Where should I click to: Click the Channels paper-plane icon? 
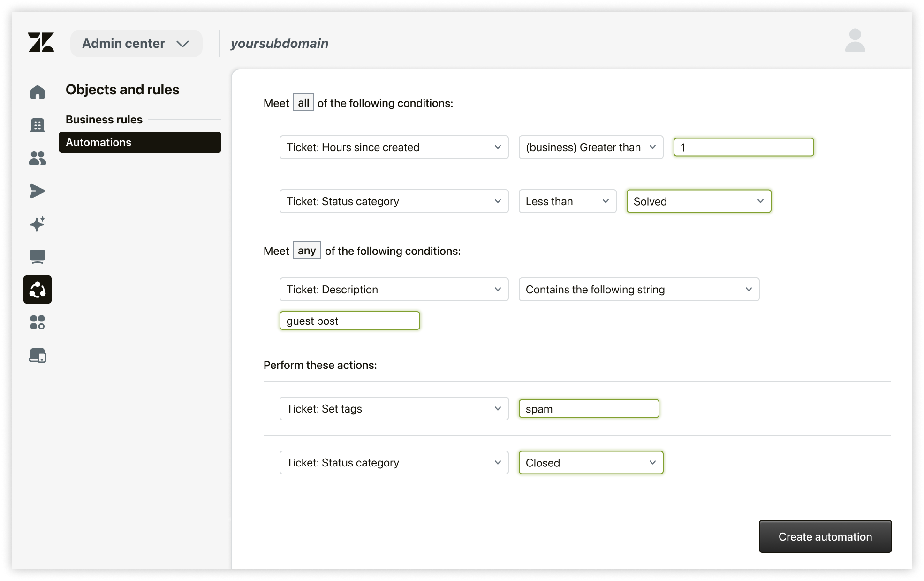pos(38,191)
